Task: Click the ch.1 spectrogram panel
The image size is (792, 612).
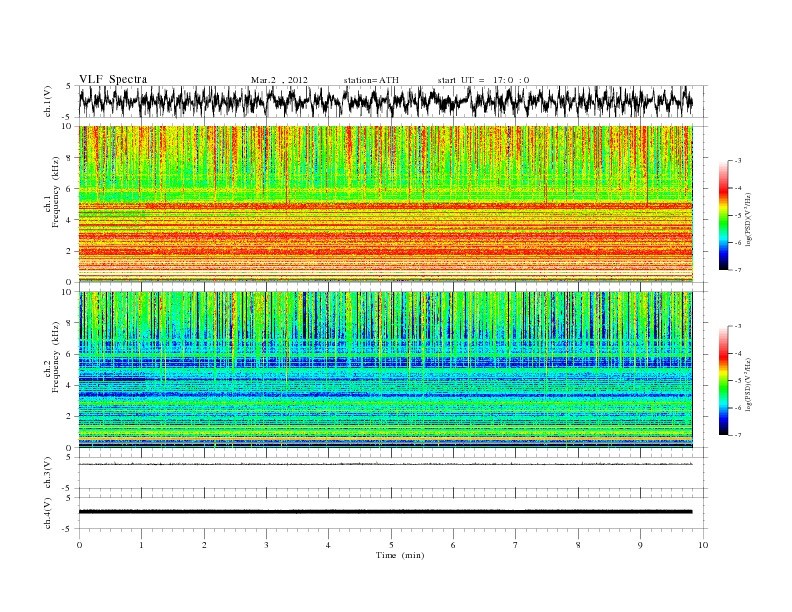Action: 386,204
